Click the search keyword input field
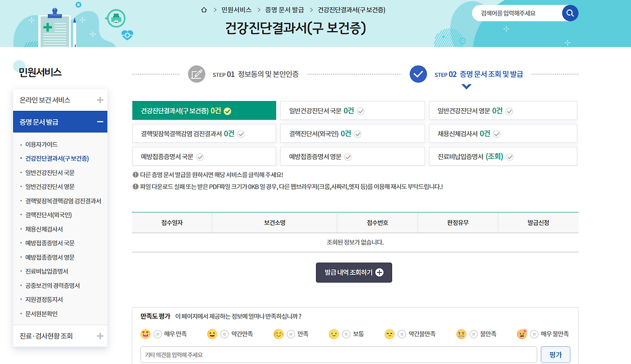 (x=518, y=13)
